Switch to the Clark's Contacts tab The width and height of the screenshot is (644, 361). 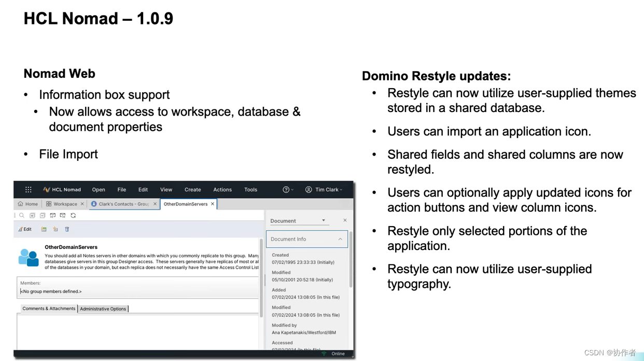point(124,204)
